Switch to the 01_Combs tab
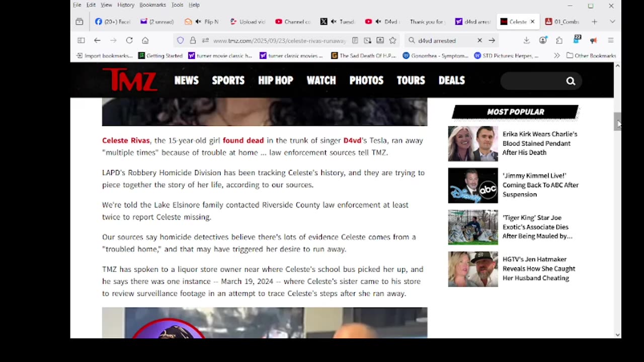Screen dimensions: 644x362 pos(563,22)
